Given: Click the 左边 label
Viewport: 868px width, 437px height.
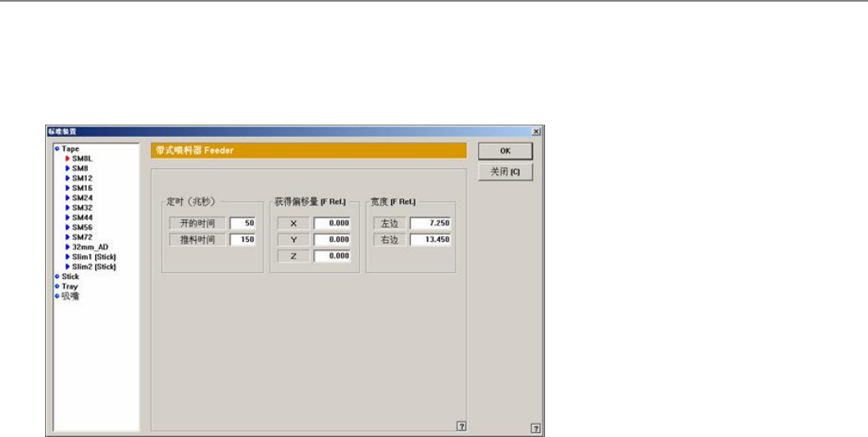Looking at the screenshot, I should tap(389, 224).
